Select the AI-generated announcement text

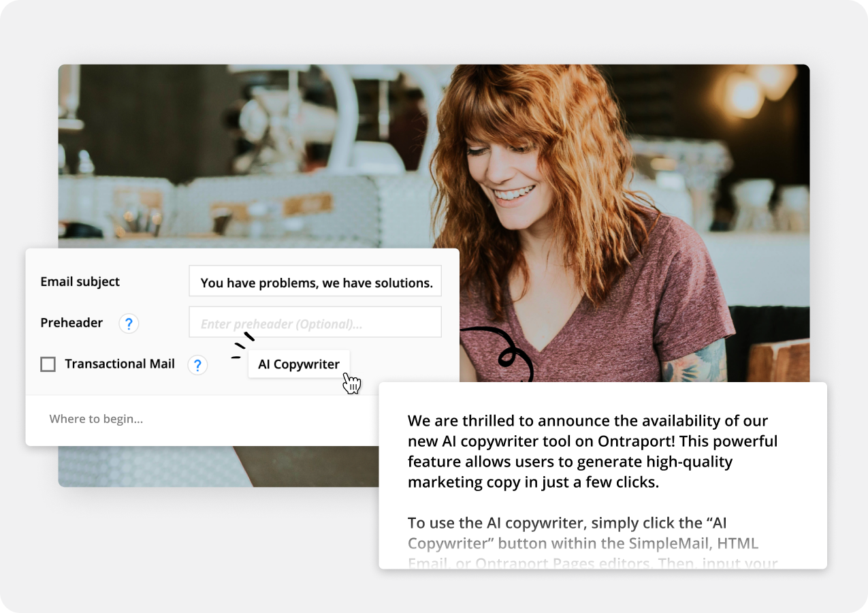(x=592, y=451)
